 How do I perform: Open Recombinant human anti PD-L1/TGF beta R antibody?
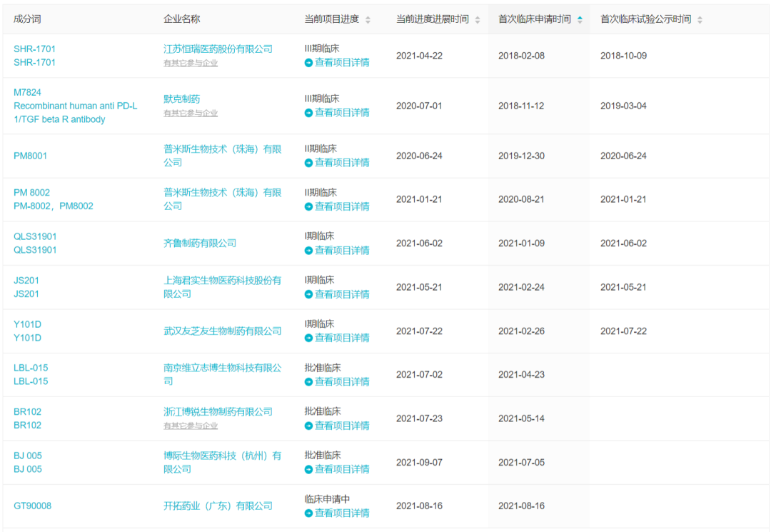tap(75, 113)
